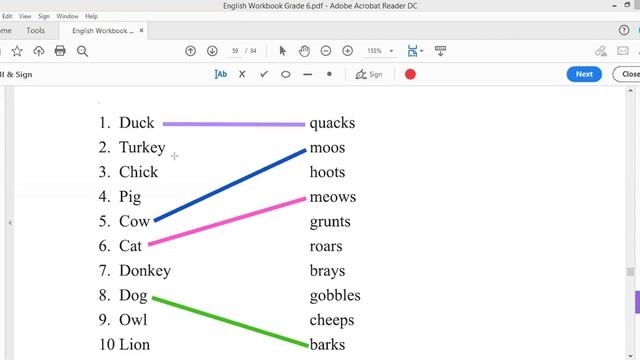Viewport: 640px width, 360px height.
Task: Zoom in with the plus circle
Action: 347,51
